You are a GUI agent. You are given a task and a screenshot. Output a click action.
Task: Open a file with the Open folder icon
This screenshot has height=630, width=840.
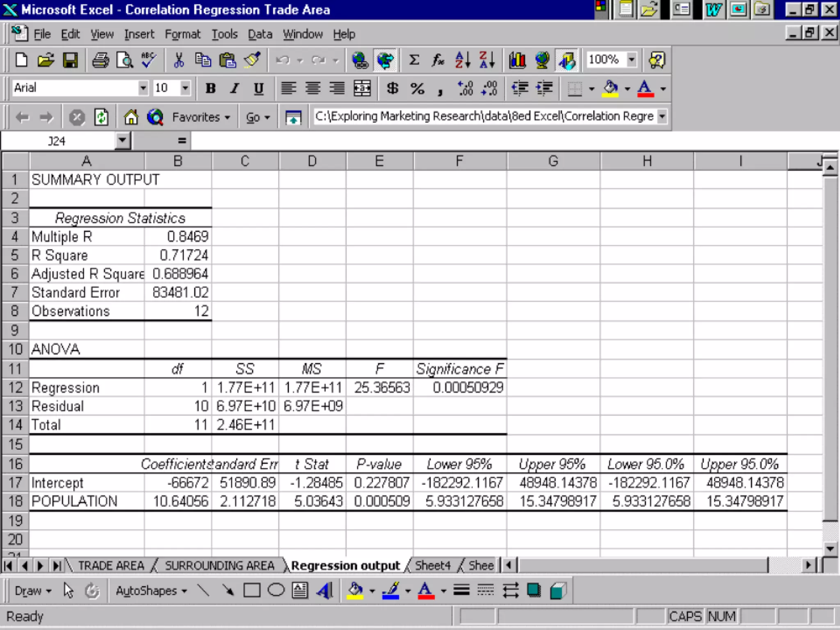(46, 60)
